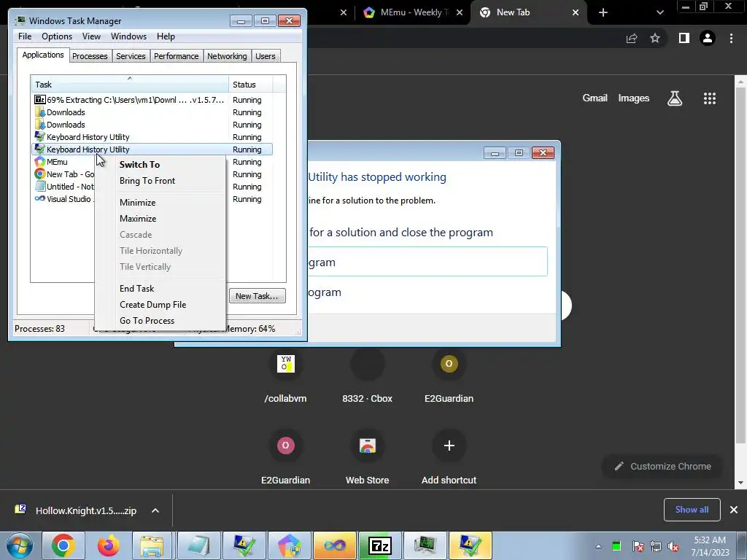
Task: Open 7-Zip taskbar icon
Action: click(379, 545)
